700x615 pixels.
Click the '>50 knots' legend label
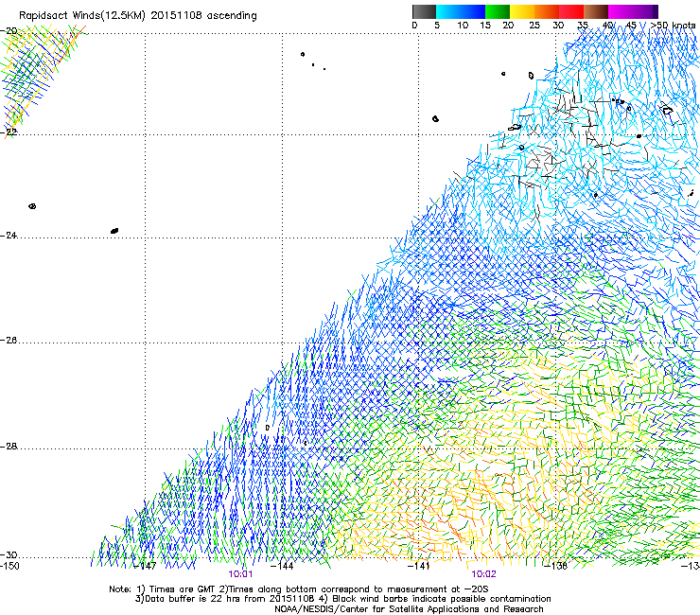click(673, 26)
